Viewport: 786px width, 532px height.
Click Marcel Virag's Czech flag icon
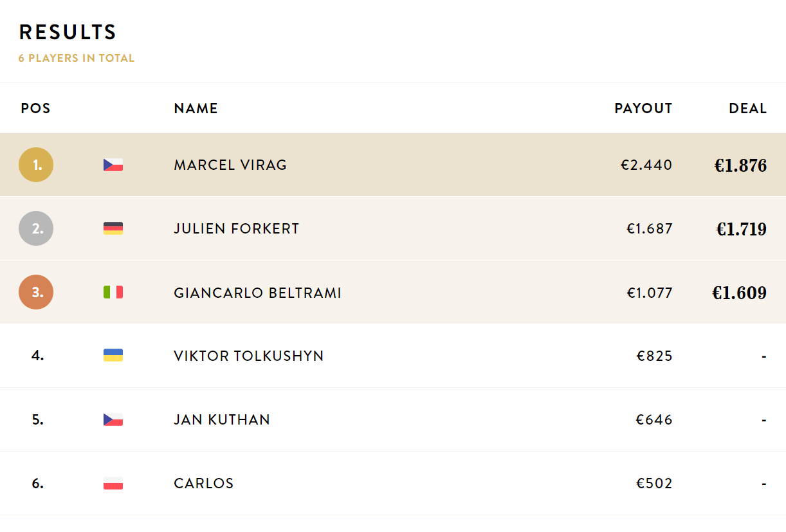pos(113,165)
